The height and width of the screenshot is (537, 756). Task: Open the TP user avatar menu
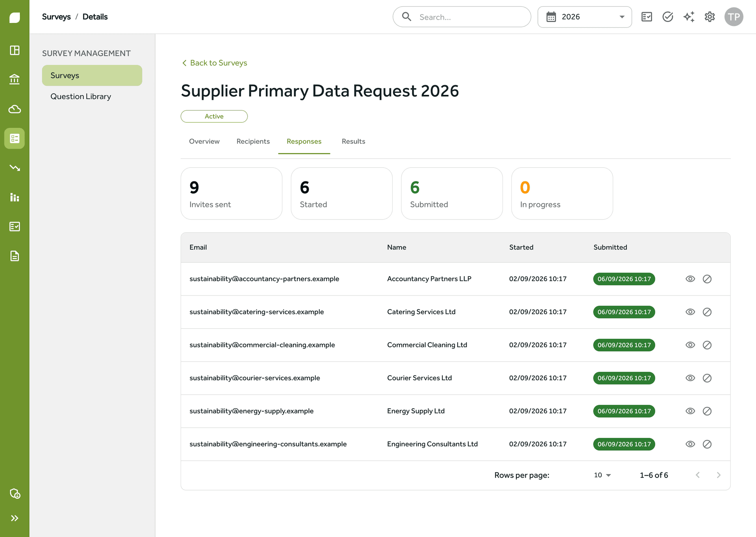tap(734, 17)
